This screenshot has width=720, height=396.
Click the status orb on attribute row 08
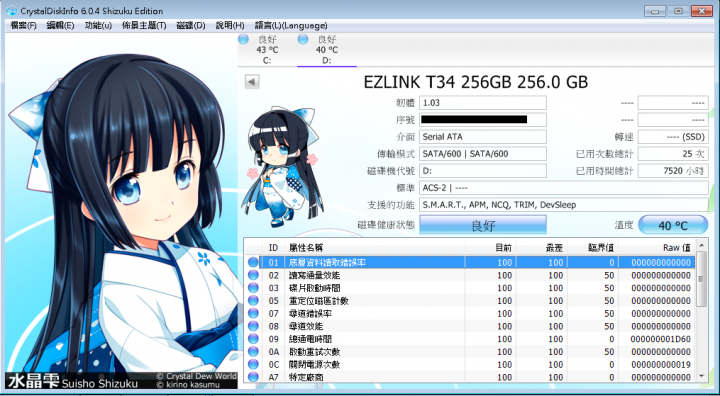coord(253,326)
